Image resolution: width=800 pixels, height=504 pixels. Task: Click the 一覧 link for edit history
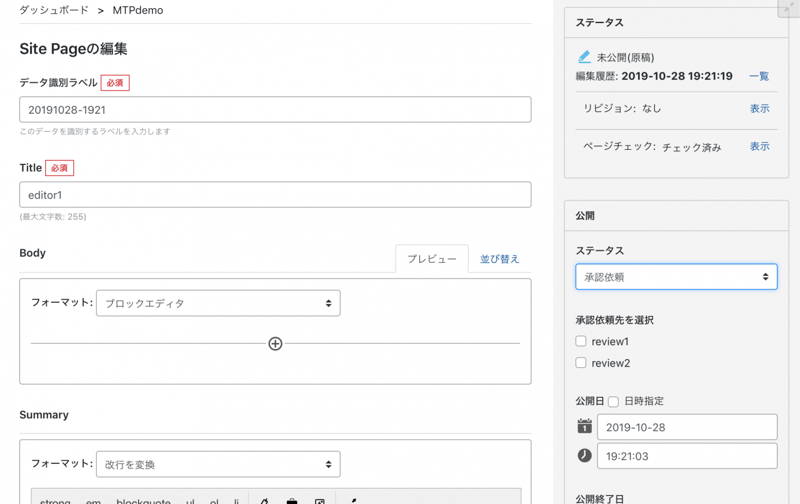click(x=759, y=76)
